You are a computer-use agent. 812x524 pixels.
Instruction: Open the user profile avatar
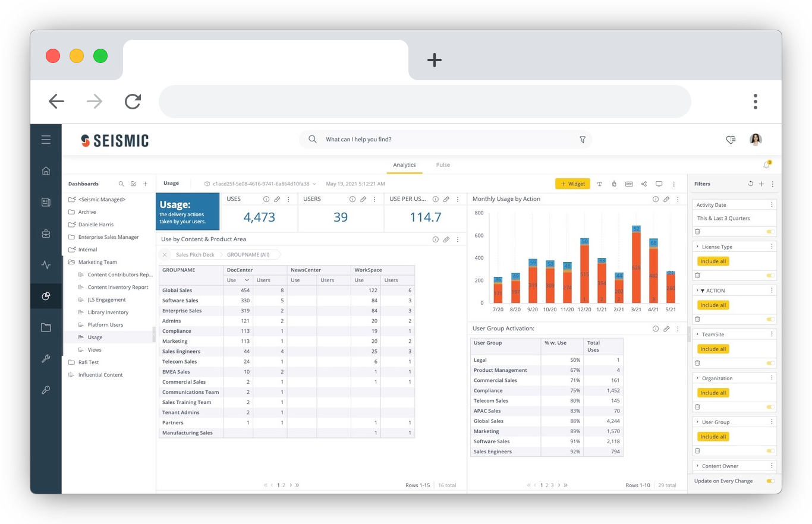(x=756, y=140)
